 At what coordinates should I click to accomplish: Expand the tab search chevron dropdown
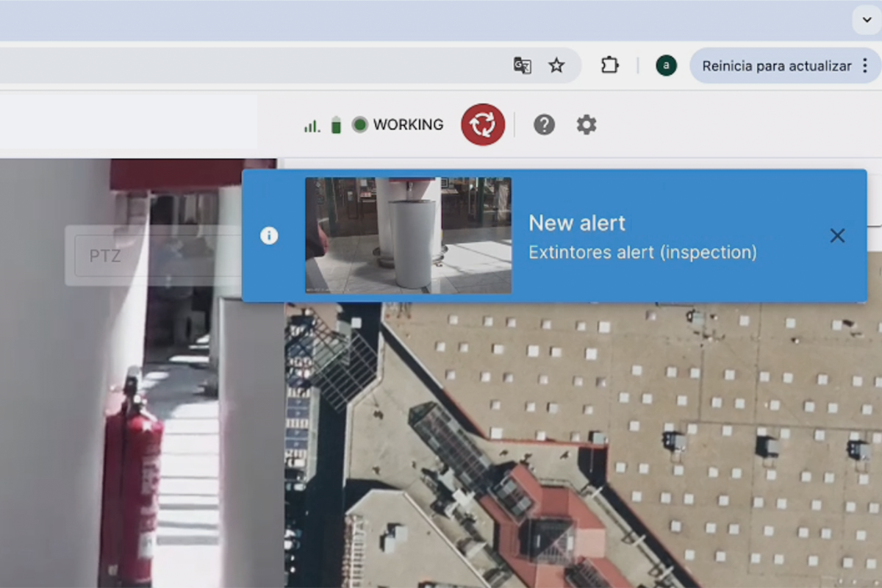[866, 19]
